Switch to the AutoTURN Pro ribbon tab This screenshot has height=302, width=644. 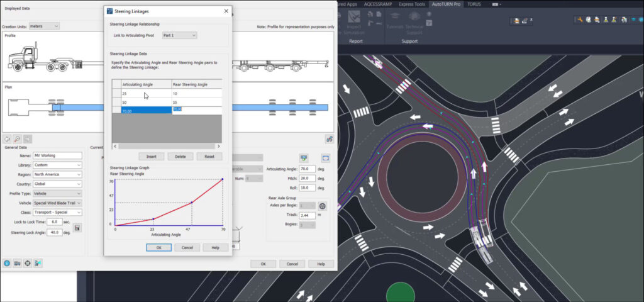(x=447, y=4)
